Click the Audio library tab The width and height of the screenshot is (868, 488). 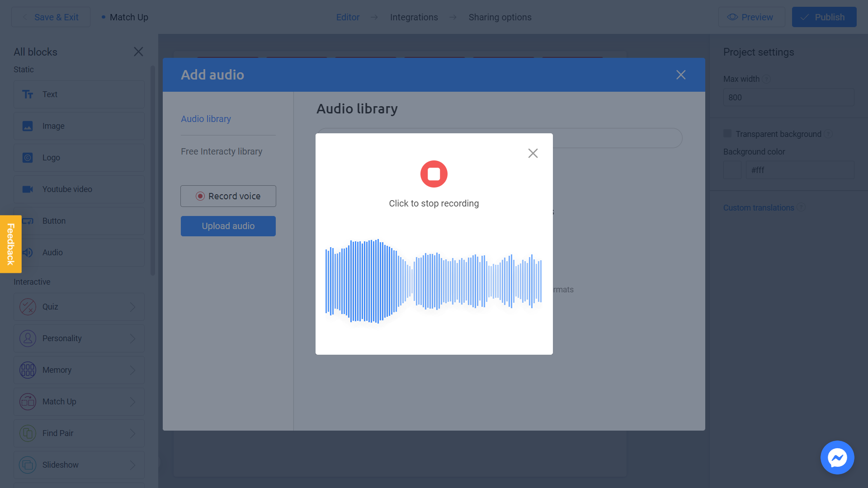[206, 118]
